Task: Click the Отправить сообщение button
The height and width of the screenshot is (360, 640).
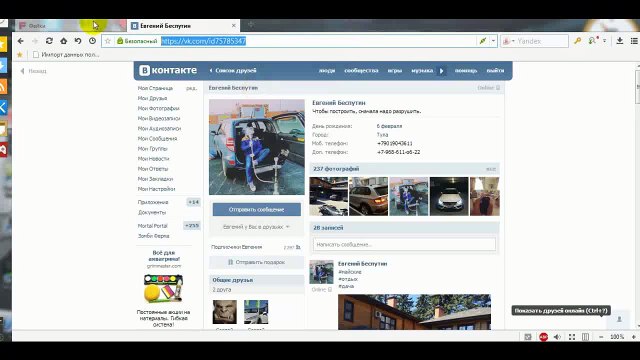Action: 256,209
